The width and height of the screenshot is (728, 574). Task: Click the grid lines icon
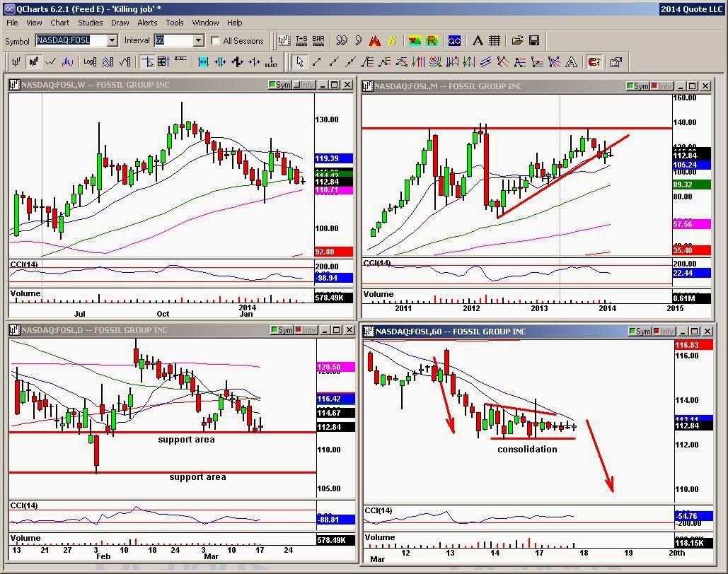(x=495, y=41)
